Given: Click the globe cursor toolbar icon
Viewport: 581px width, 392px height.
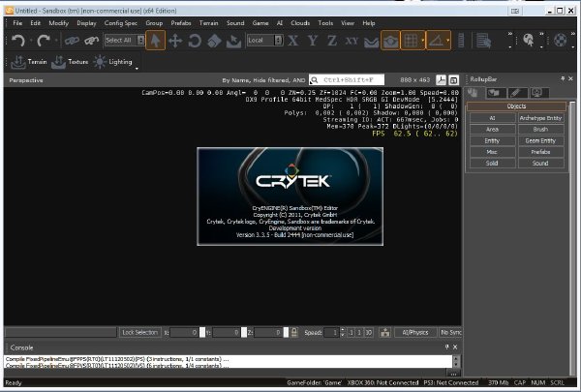Looking at the screenshot, I should [x=528, y=40].
